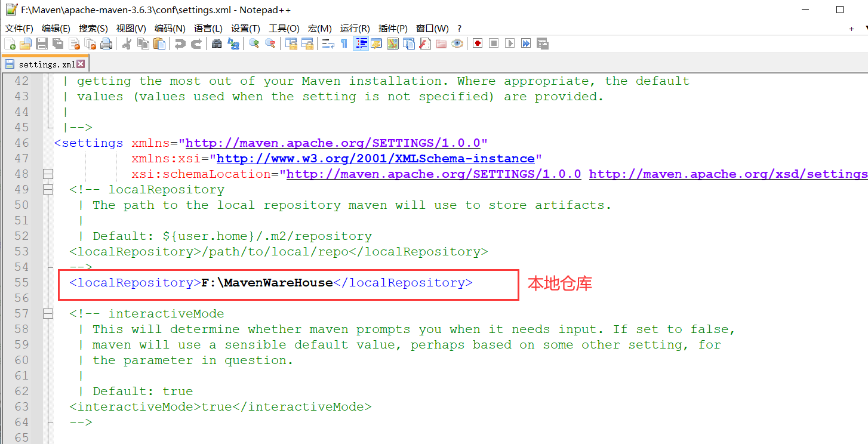This screenshot has width=868, height=444.
Task: Open the 宏(M) menu
Action: [x=319, y=28]
